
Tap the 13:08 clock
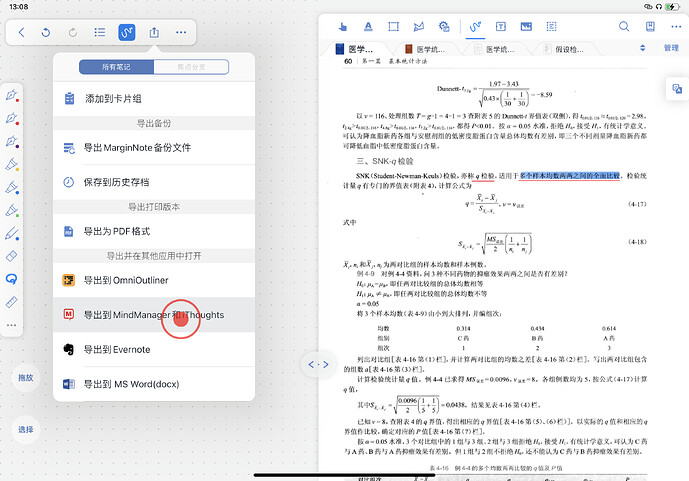pyautogui.click(x=18, y=7)
